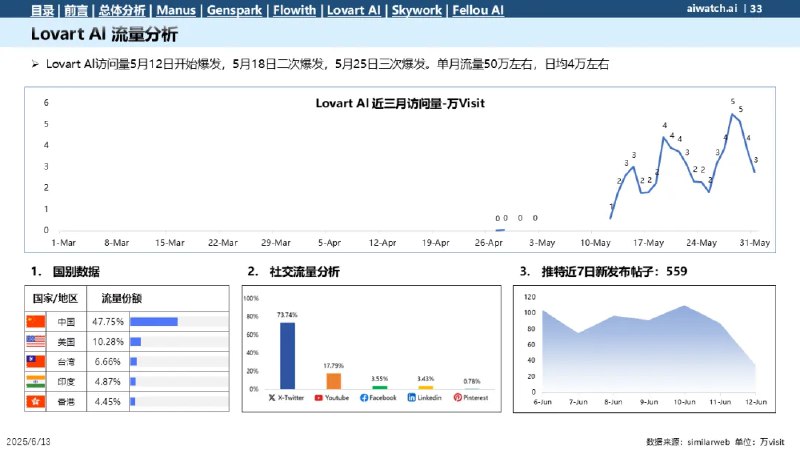The width and height of the screenshot is (800, 450).
Task: Select the 6.66% value for 台湾
Action: pos(108,361)
